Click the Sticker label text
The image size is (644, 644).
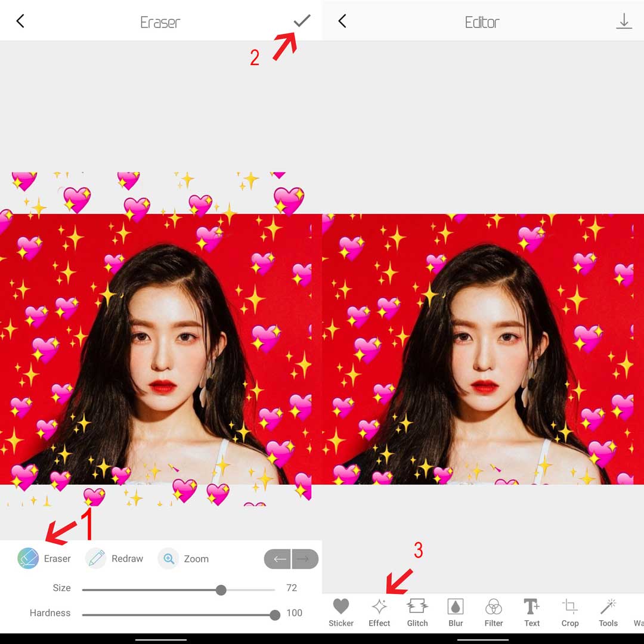coord(341,623)
